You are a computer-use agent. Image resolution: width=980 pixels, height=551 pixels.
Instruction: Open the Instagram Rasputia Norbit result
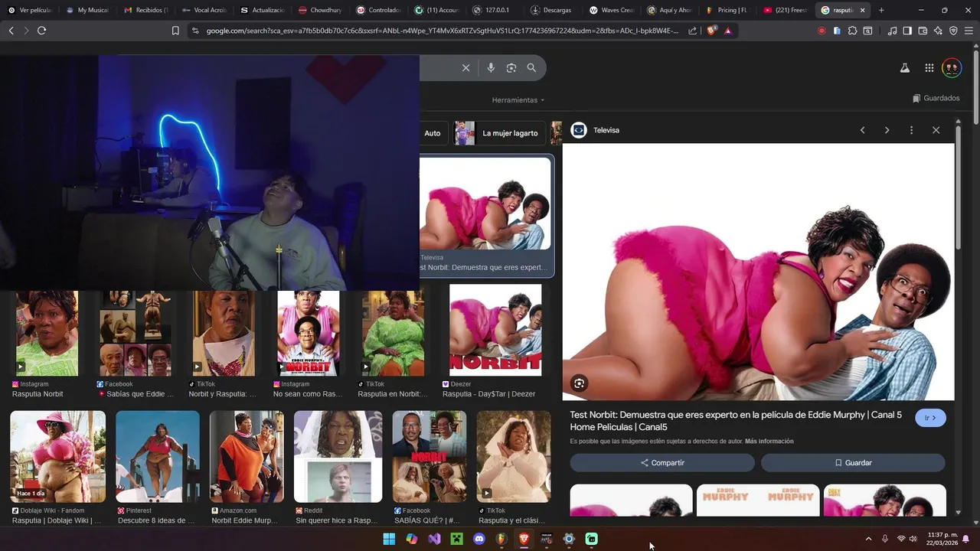click(x=47, y=333)
